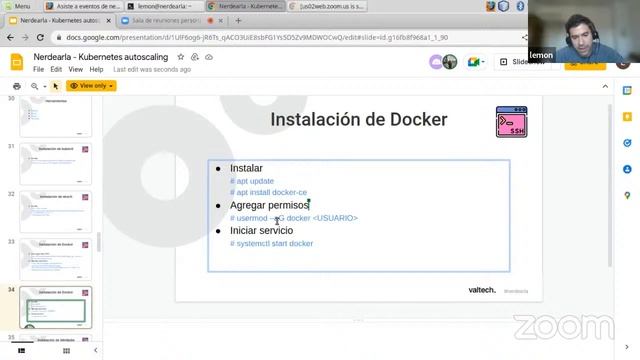Open Contacts side panel icon
Screen dimensions: 640x360
627,169
